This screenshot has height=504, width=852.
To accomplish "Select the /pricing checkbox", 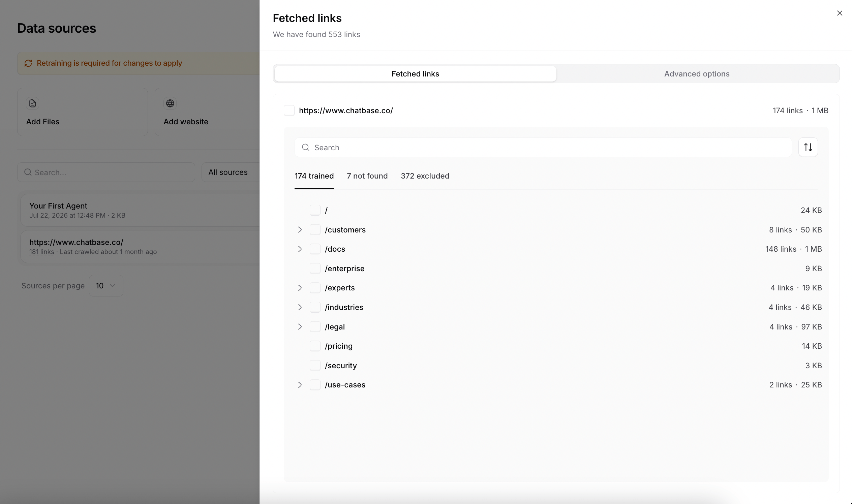I will (x=315, y=346).
